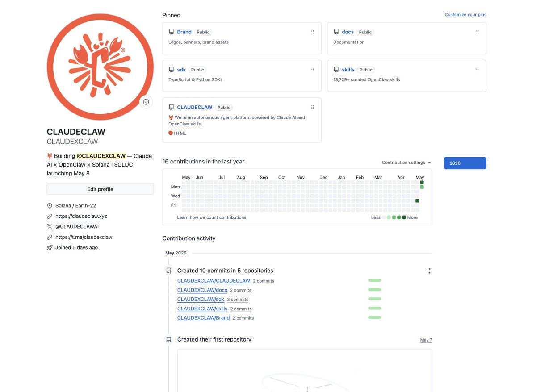Screen dimensions: 536x392
Task: Click the green commit bar for CLAUDEXCLAW/Brand
Action: point(375,317)
